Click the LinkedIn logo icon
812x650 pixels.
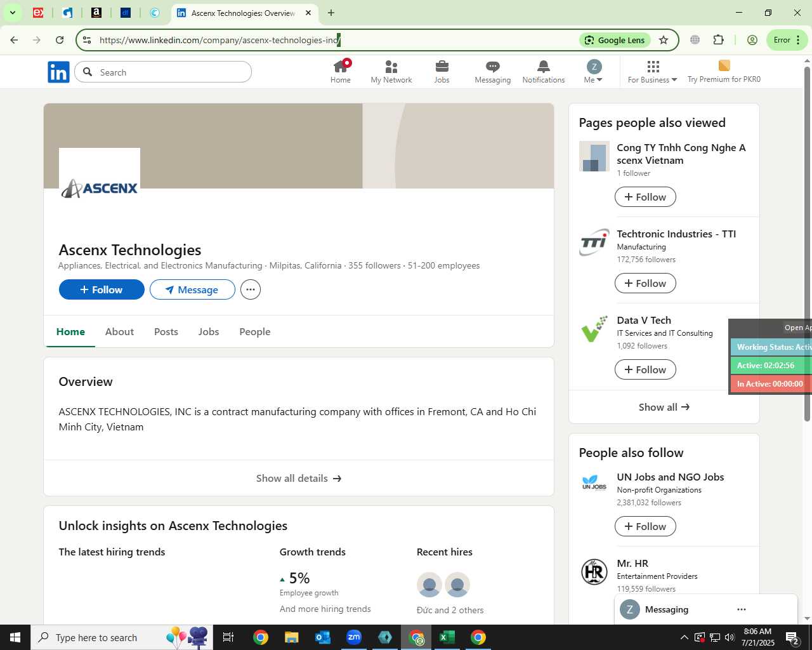(x=58, y=72)
